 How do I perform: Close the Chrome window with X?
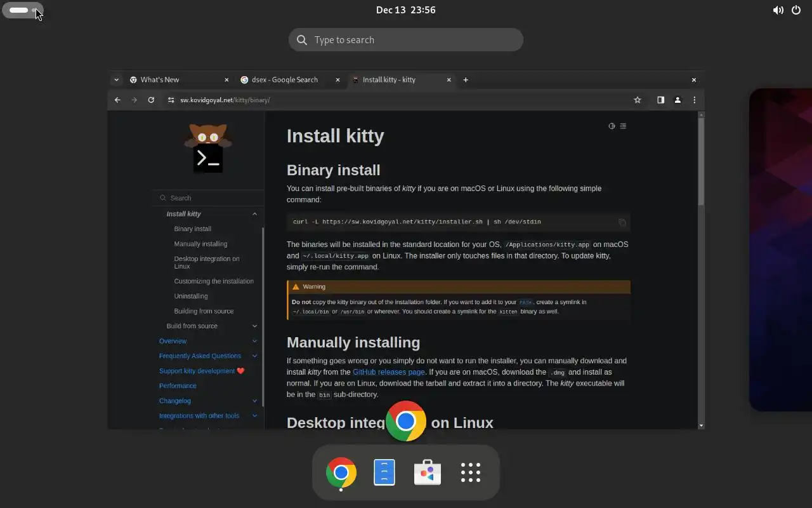pyautogui.click(x=693, y=80)
